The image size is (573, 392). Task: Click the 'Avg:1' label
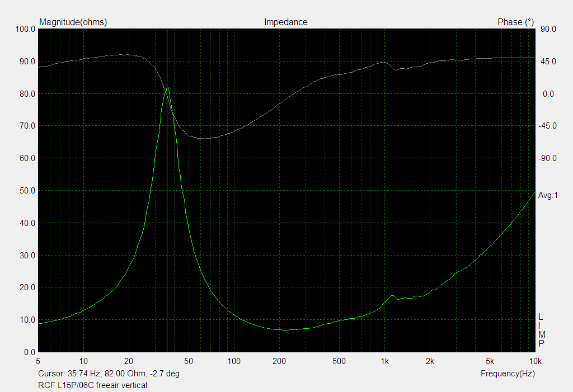548,196
